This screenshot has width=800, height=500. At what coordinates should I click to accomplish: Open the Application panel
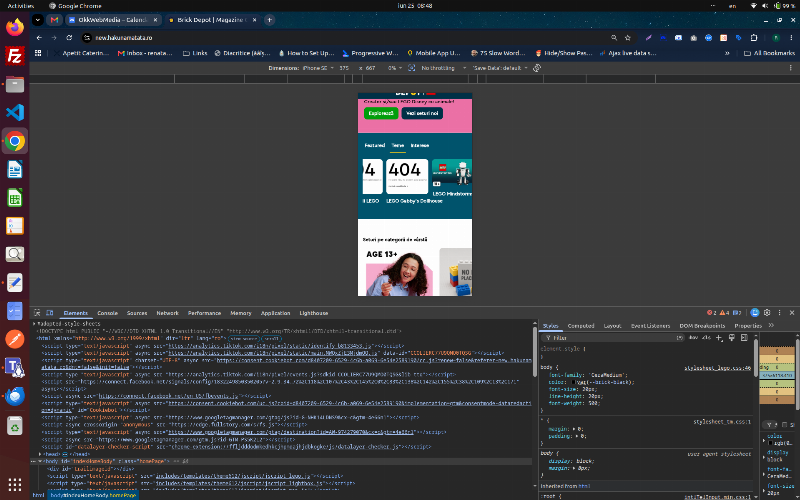click(276, 313)
